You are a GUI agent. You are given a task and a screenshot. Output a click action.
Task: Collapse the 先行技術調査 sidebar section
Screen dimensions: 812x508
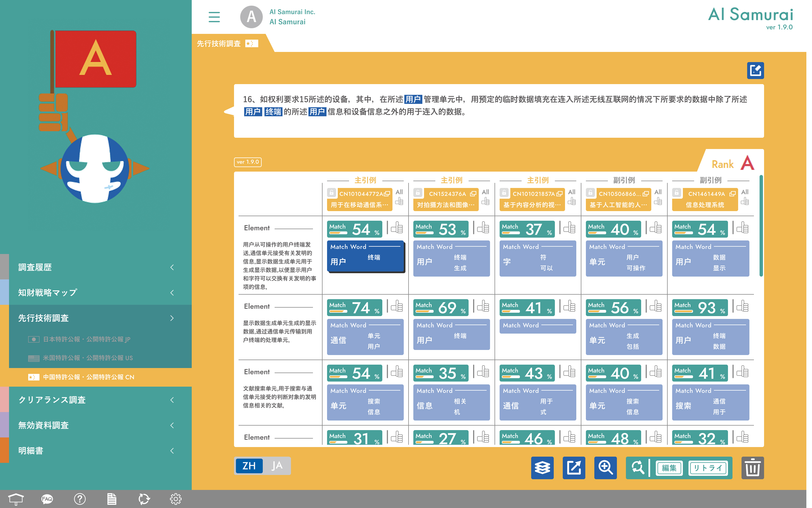pos(100,318)
